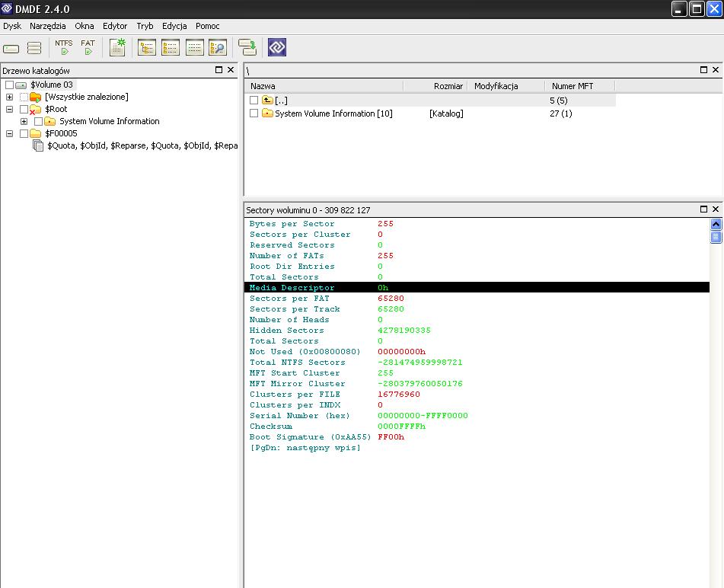Check the [..] row checkbox
This screenshot has height=588, width=724.
coord(254,101)
